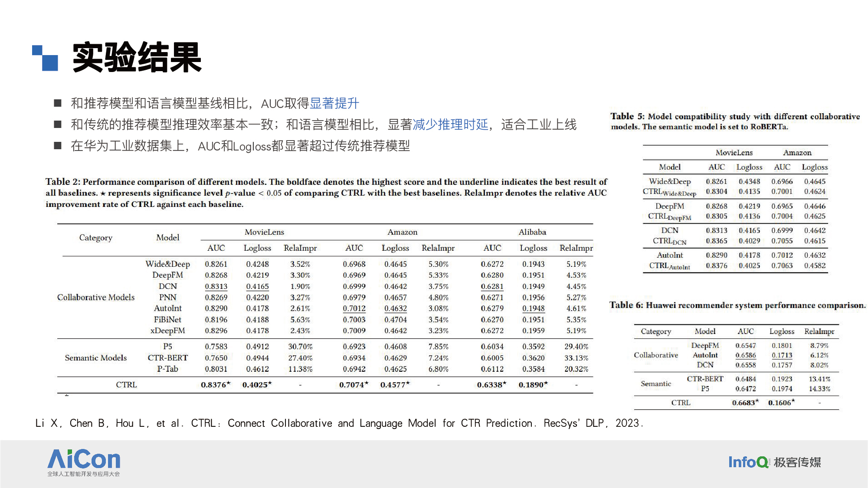The height and width of the screenshot is (488, 868).
Task: Click the CTRL Alibaba AUC 0.6338
Action: pos(491,384)
